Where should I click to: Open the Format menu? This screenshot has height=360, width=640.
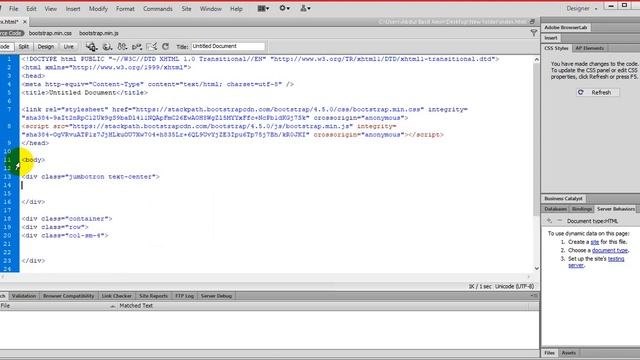125,9
